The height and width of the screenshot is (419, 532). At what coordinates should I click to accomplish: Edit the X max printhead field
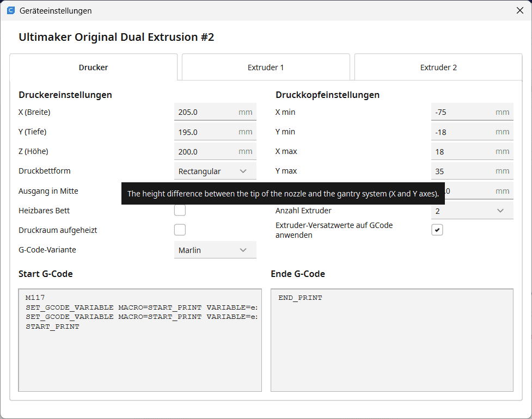(x=472, y=151)
